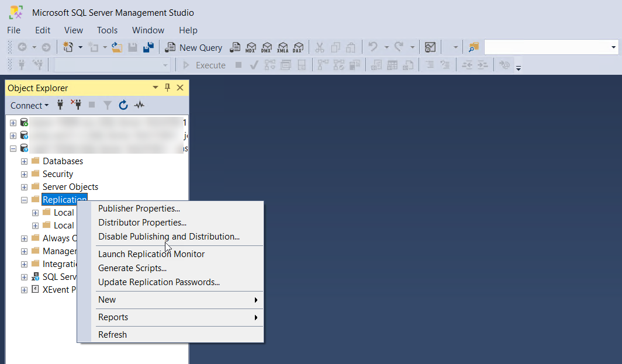
Task: Open the toolbar overflow options arrow
Action: click(x=518, y=68)
